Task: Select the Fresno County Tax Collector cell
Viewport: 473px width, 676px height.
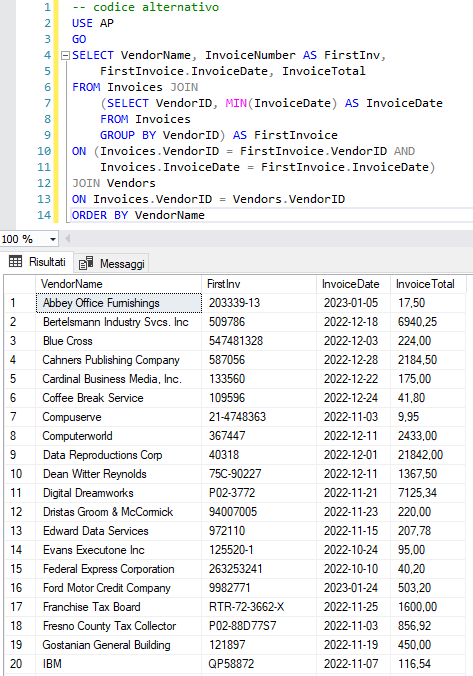Action: coord(119,626)
